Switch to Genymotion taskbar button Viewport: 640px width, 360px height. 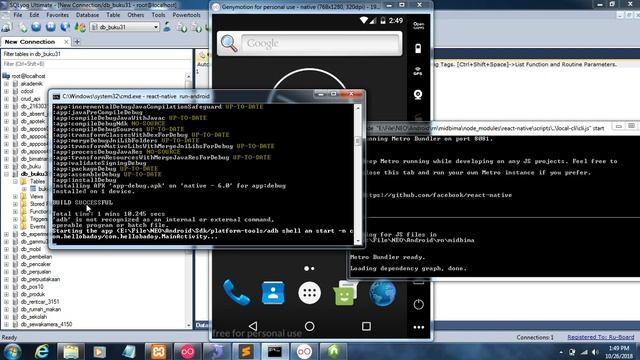[x=304, y=352]
